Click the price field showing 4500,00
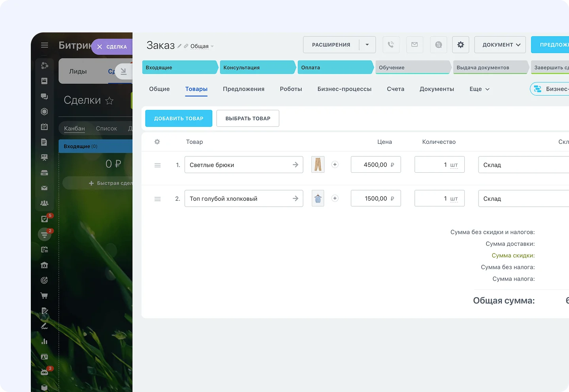Image resolution: width=569 pixels, height=392 pixels. click(375, 165)
